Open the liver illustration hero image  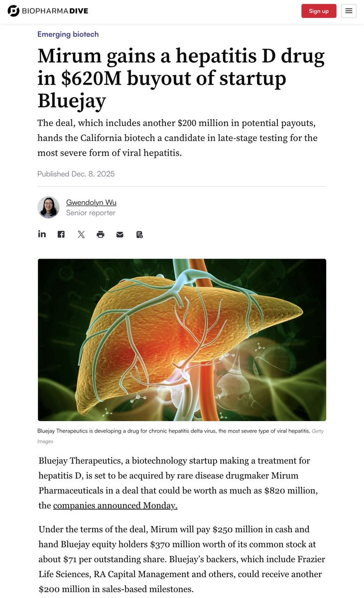182,340
